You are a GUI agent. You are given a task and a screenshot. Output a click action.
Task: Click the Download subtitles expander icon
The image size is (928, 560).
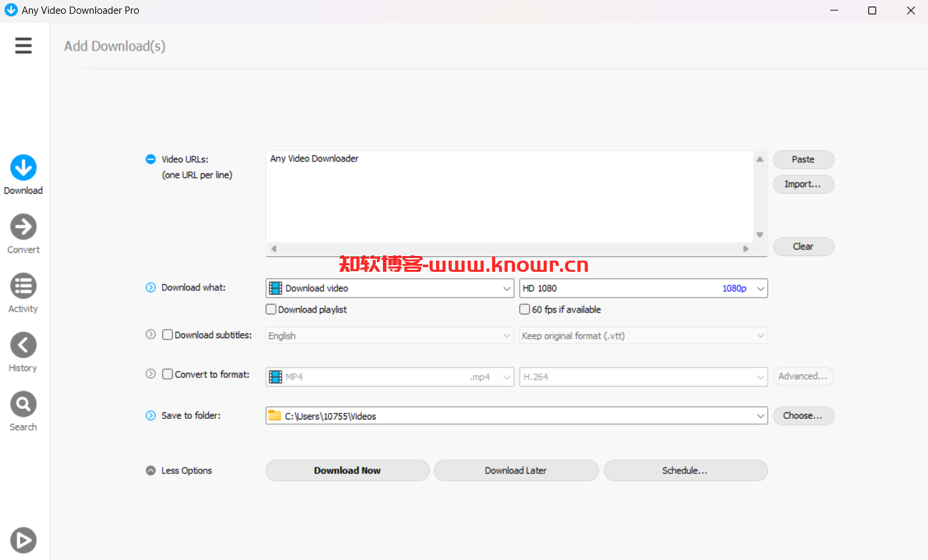pos(150,335)
